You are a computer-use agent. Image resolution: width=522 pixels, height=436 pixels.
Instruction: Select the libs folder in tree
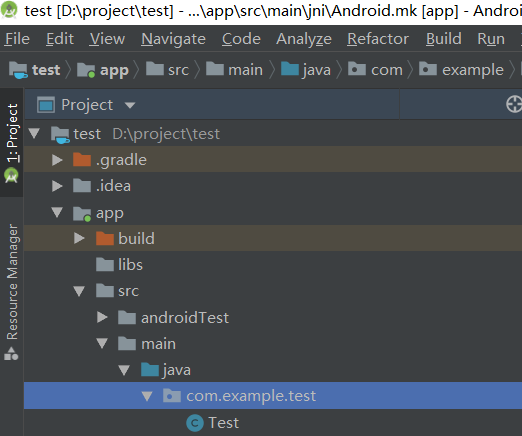pyautogui.click(x=273, y=265)
